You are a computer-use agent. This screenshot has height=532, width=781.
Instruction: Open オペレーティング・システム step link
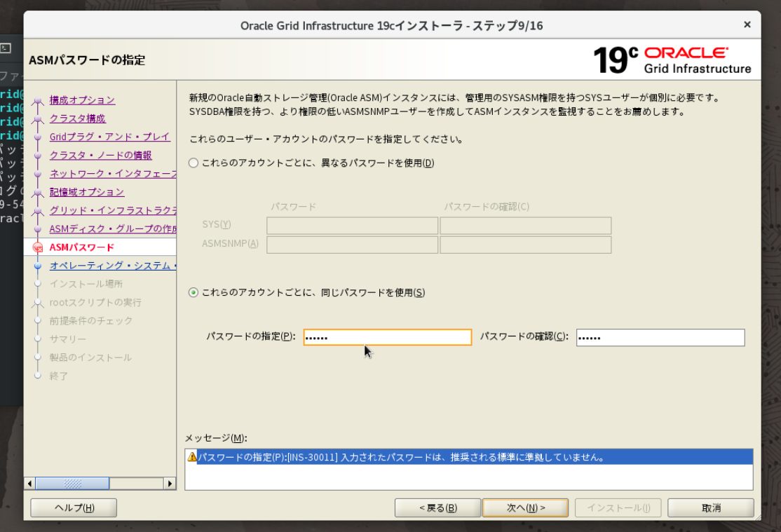coord(113,266)
